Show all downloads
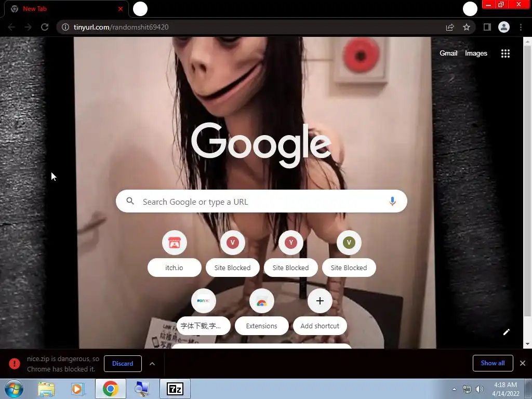532x399 pixels. click(x=493, y=363)
